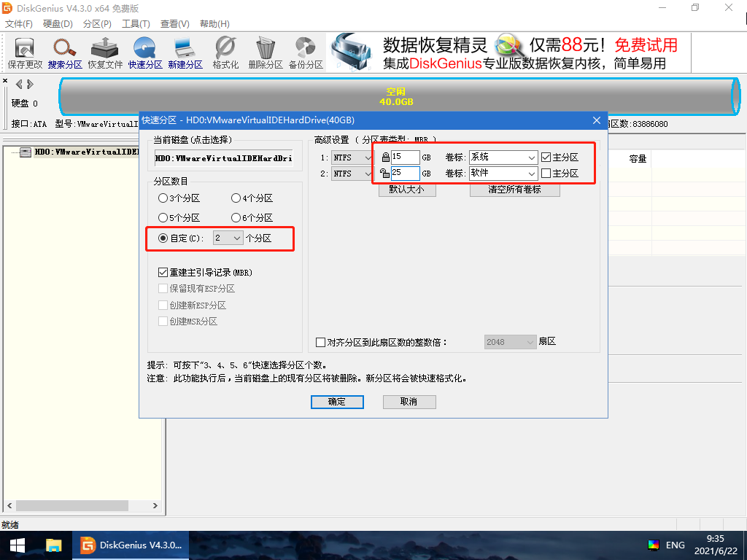Click the partition 1 size field showing 15
Viewport: 747px width, 560px height.
point(405,157)
